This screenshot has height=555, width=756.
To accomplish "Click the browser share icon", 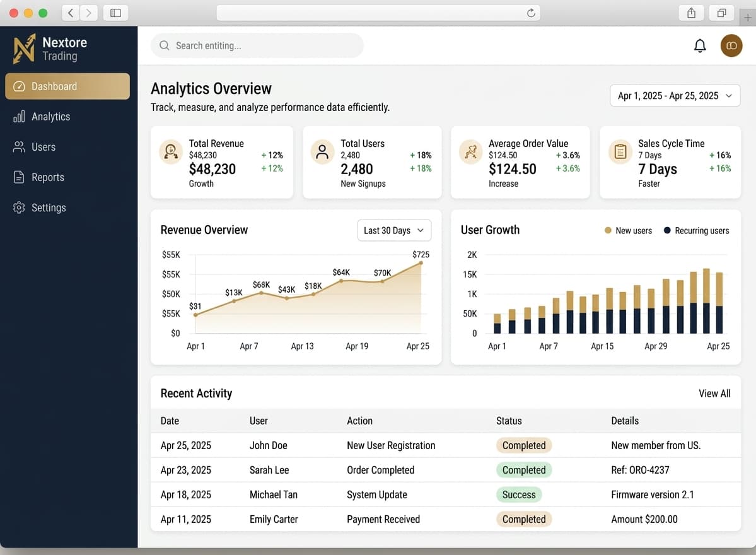I will point(692,13).
